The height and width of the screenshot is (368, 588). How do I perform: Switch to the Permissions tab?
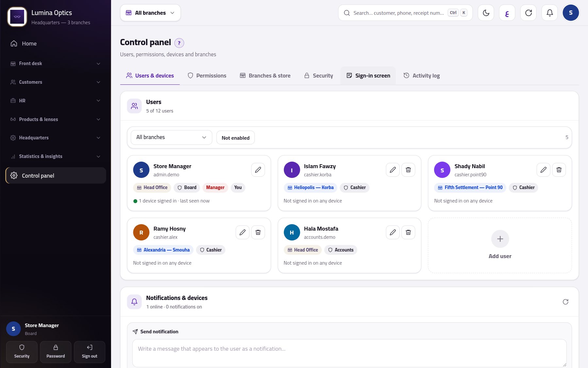click(x=207, y=76)
